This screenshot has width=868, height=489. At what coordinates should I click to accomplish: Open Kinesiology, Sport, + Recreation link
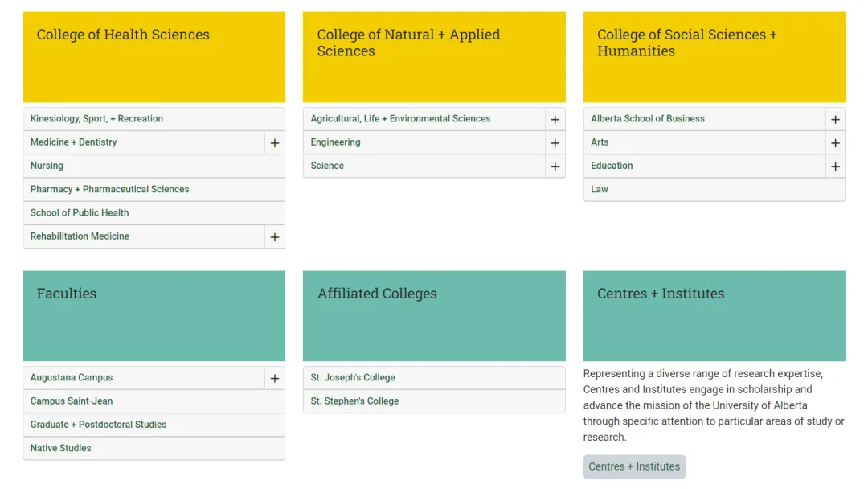coord(96,119)
